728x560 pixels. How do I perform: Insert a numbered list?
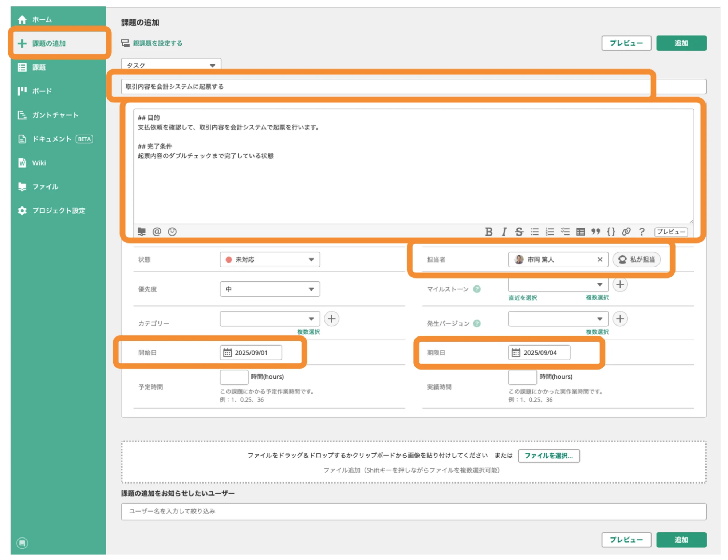pyautogui.click(x=550, y=232)
